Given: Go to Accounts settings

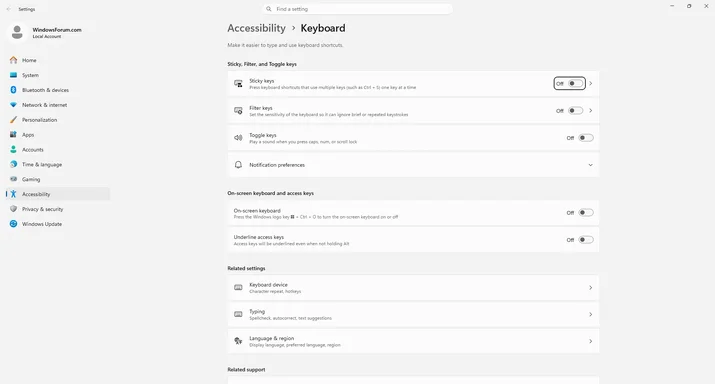Looking at the screenshot, I should click(x=58, y=150).
